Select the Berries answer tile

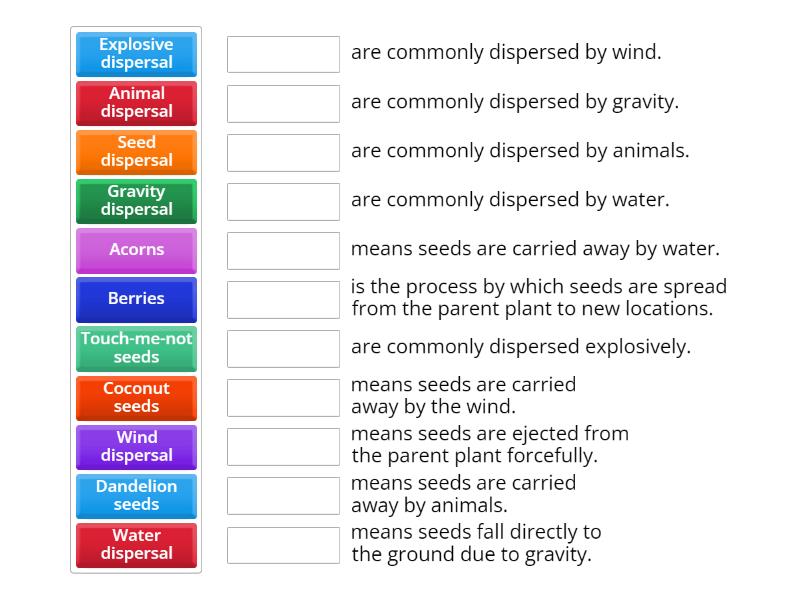[x=136, y=299]
